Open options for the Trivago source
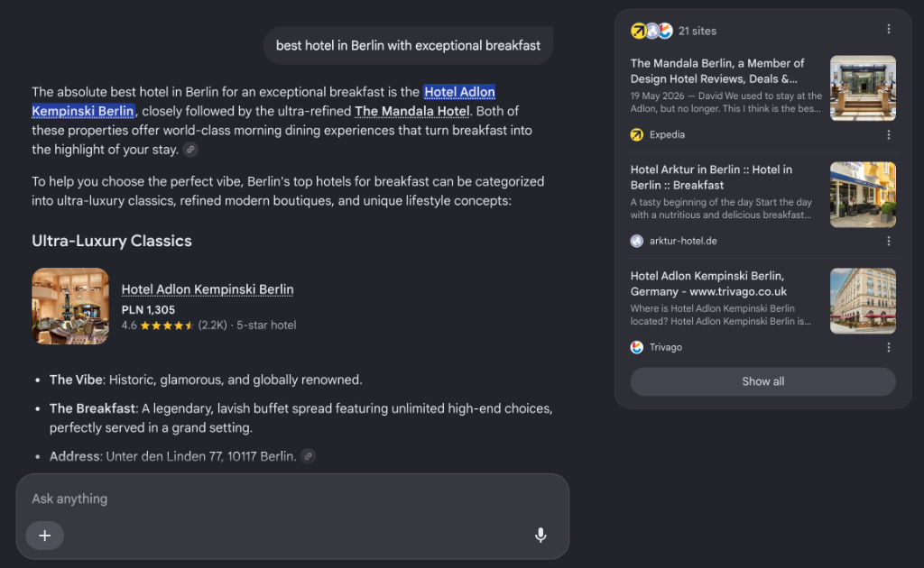924x568 pixels. (889, 348)
